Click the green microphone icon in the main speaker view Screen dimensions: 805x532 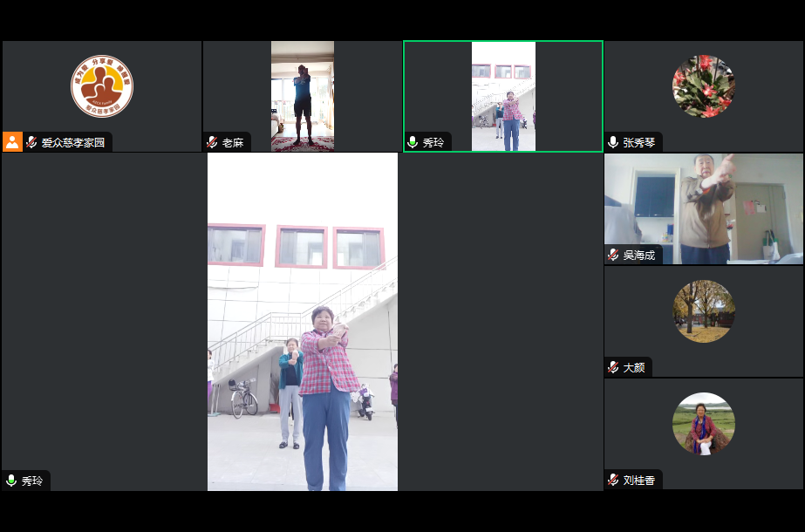[12, 481]
